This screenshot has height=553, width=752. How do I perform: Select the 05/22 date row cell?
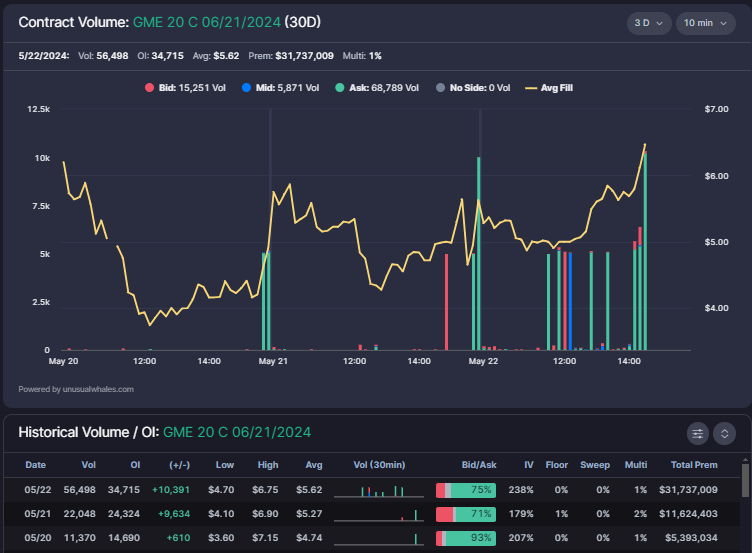[x=38, y=490]
